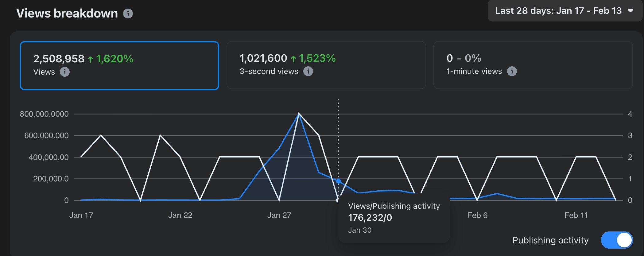This screenshot has height=256, width=644.
Task: Open info icon for 1-minute views
Action: [x=512, y=71]
